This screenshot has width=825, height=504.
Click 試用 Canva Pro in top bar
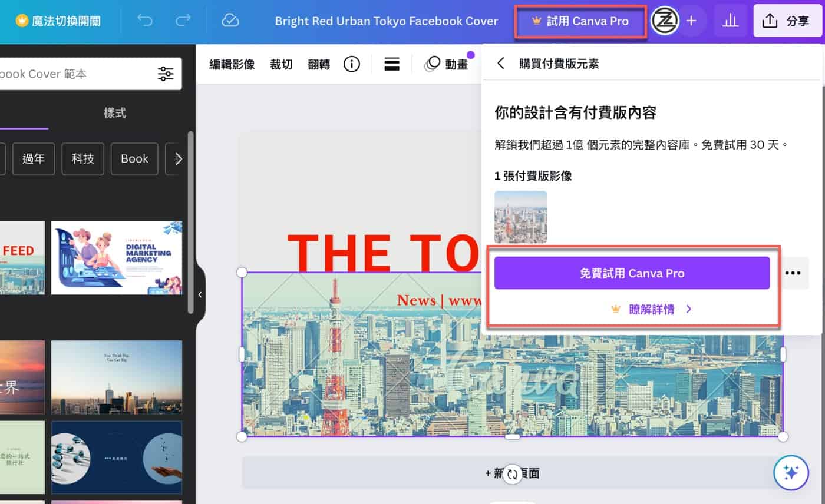click(x=580, y=22)
